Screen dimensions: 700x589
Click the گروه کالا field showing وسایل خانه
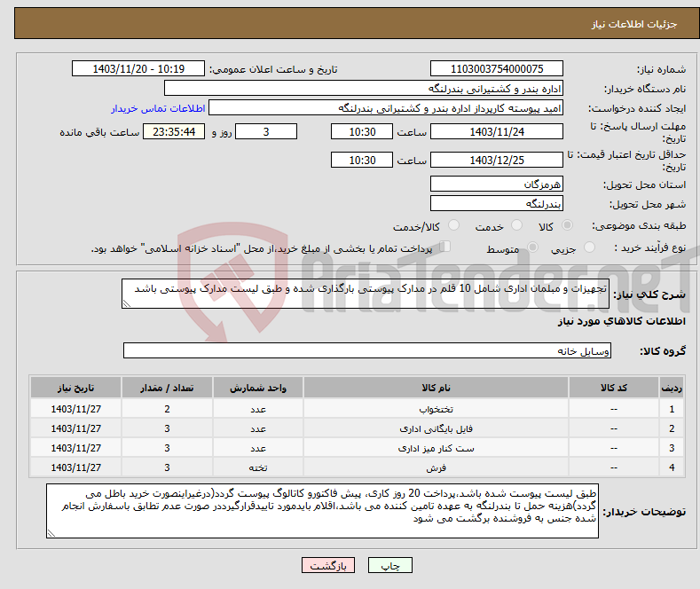(366, 351)
